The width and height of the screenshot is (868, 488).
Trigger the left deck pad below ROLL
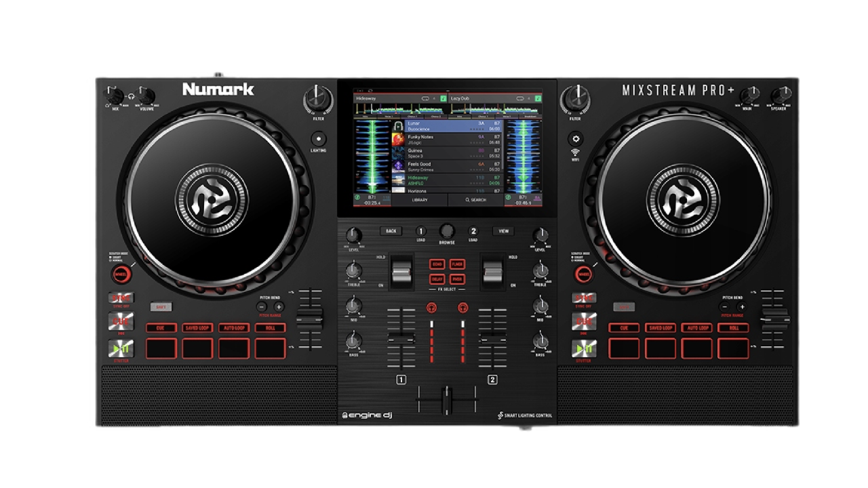271,348
